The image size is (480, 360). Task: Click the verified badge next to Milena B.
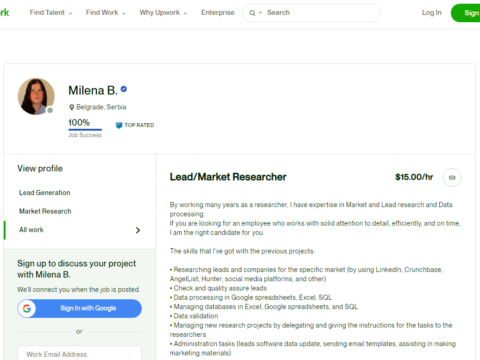(124, 89)
